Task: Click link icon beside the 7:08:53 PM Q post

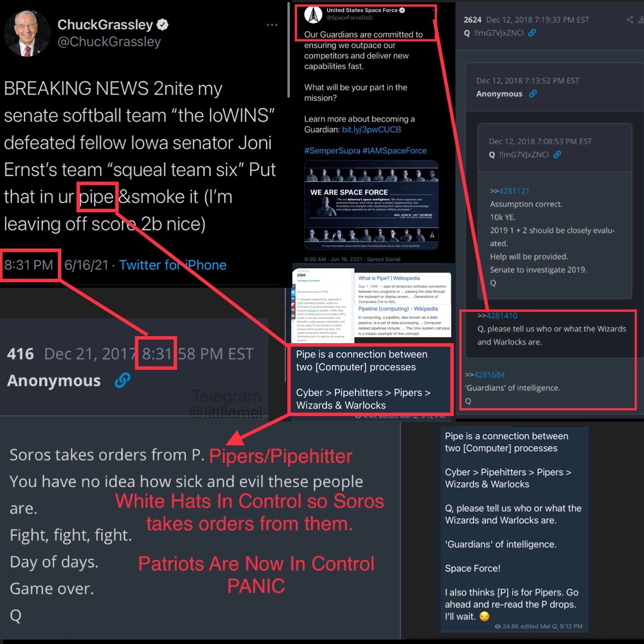Action: tap(557, 154)
